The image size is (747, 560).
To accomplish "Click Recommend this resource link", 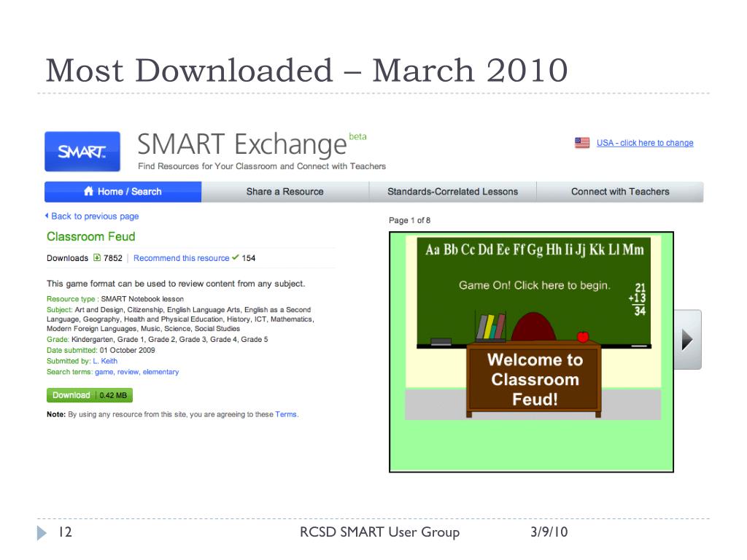I will 182,258.
